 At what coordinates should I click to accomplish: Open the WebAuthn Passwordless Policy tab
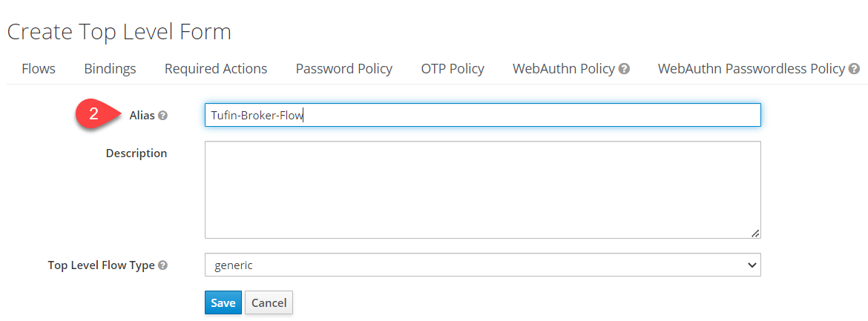coord(752,69)
